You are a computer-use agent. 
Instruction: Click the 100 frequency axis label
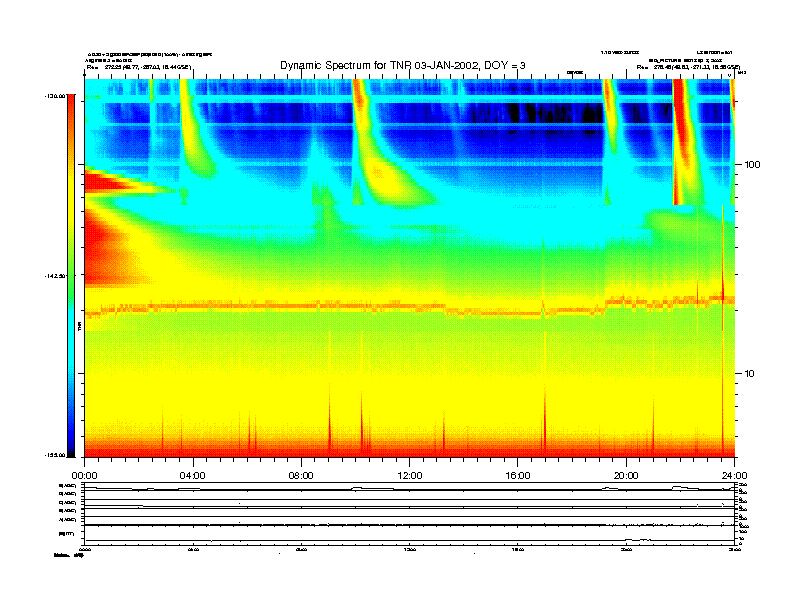pos(752,165)
